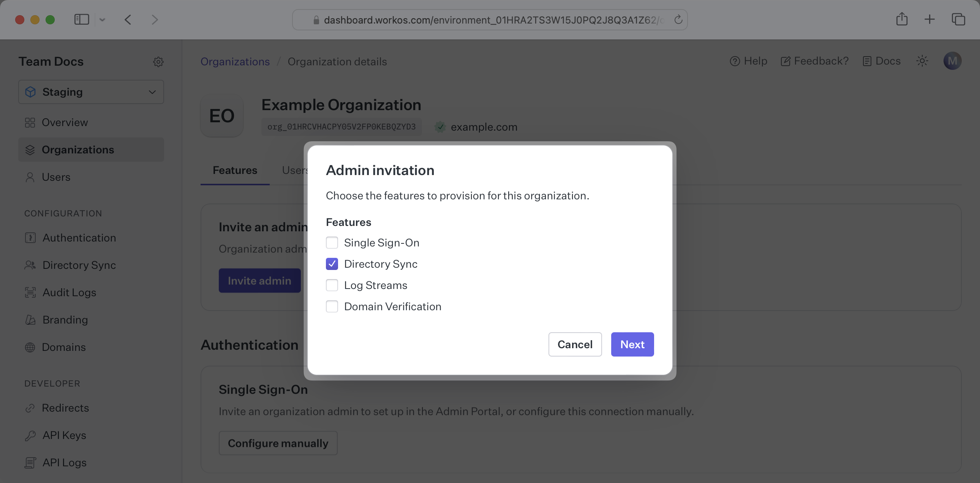Enable the Single Sign-On checkbox

coord(332,242)
